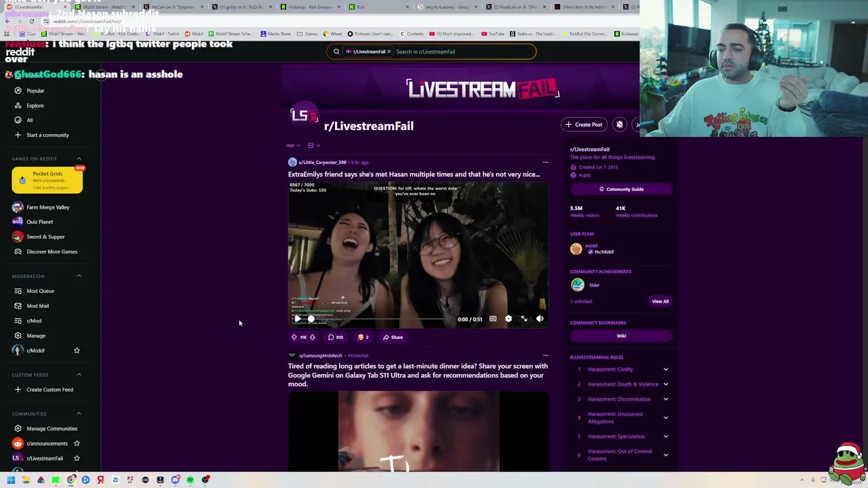Expand rule Harassment: Speculation

[665, 436]
